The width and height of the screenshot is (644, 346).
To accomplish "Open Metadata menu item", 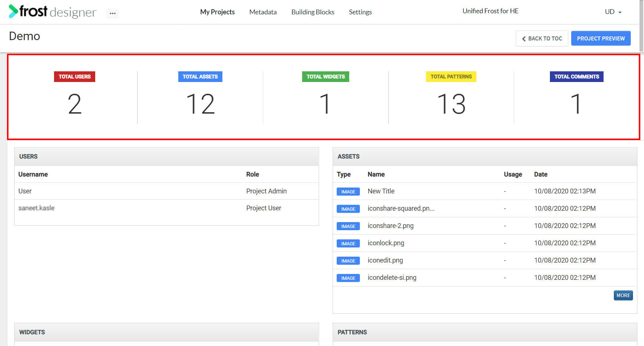I will (x=263, y=12).
